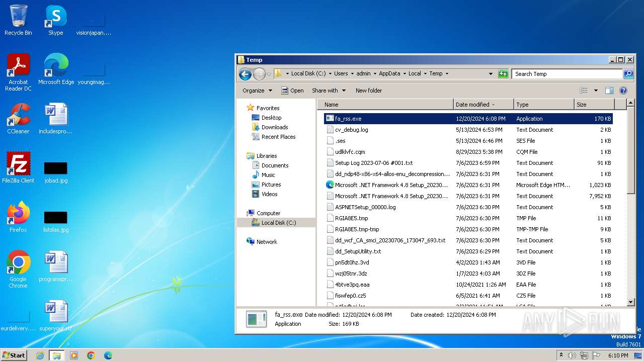Open the Start menu
644x362 pixels.
[14, 355]
